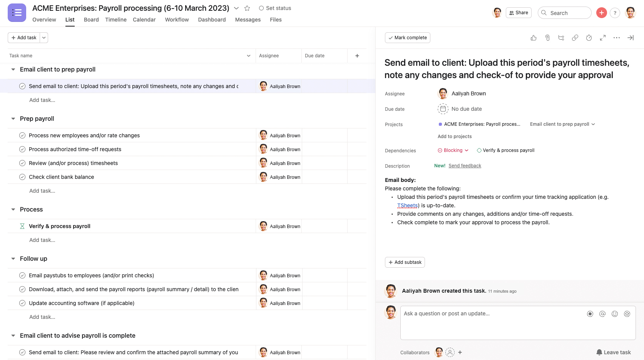
Task: Check off 'Update accounting software' task
Action: point(22,303)
